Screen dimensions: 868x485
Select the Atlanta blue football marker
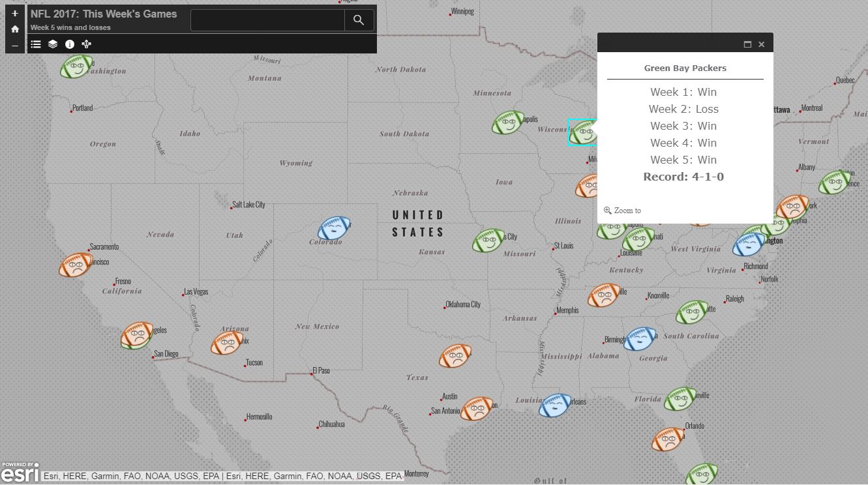point(640,339)
